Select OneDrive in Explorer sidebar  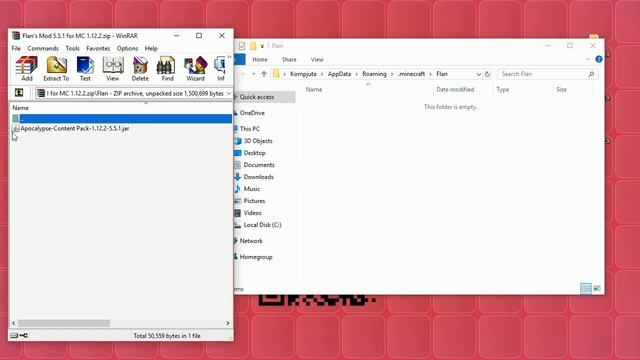coord(252,113)
